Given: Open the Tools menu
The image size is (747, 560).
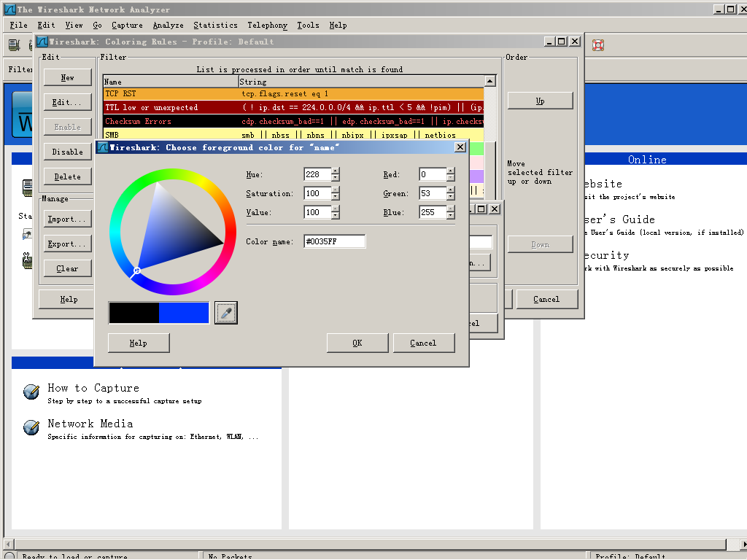Looking at the screenshot, I should click(x=309, y=26).
